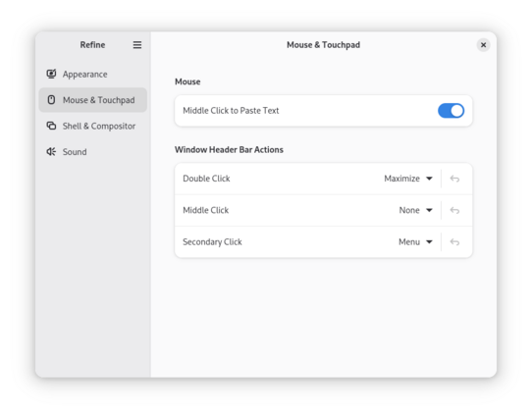Open the Double Click Maximize dropdown
532x416 pixels.
click(x=408, y=179)
